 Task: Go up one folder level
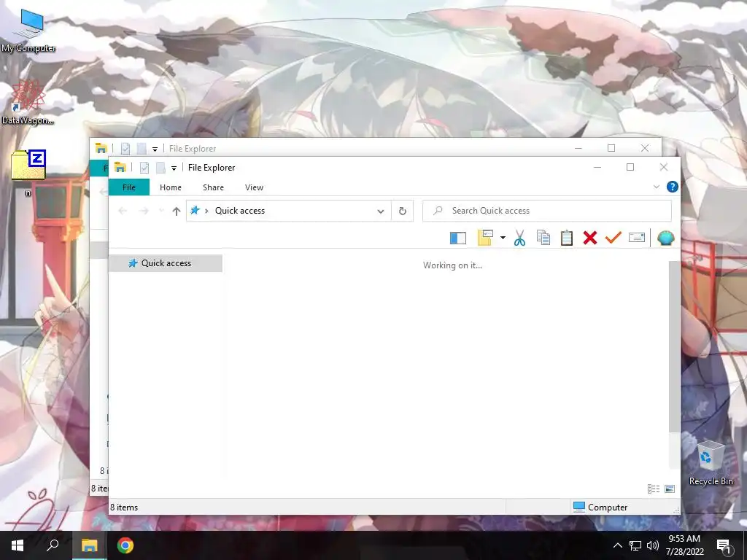click(x=177, y=211)
